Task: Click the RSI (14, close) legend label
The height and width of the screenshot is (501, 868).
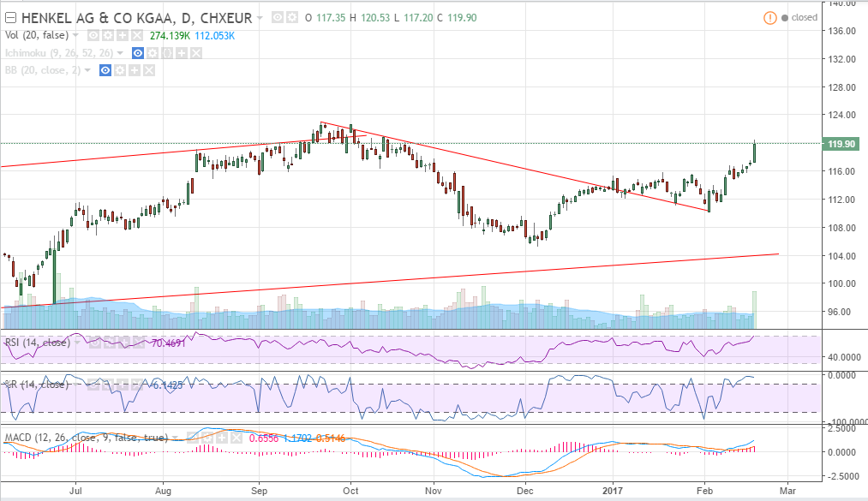Action: pyautogui.click(x=38, y=343)
